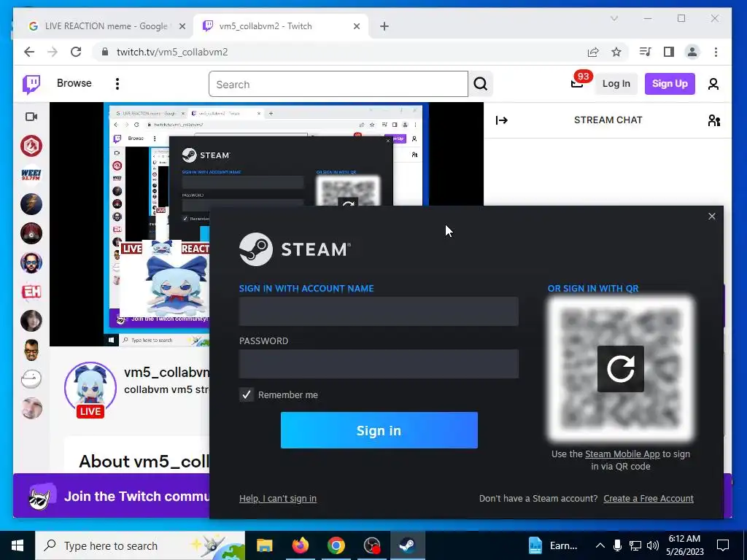Open Chrome media control icon

click(x=645, y=52)
